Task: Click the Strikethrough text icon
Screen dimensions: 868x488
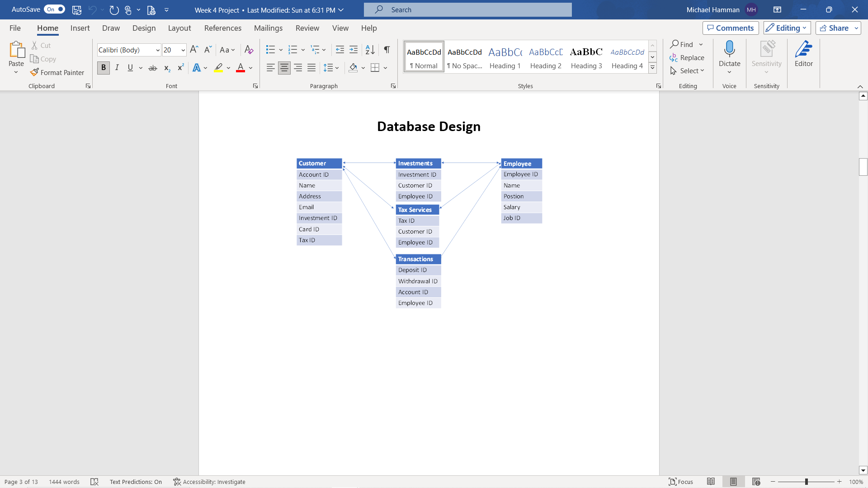Action: (x=153, y=68)
